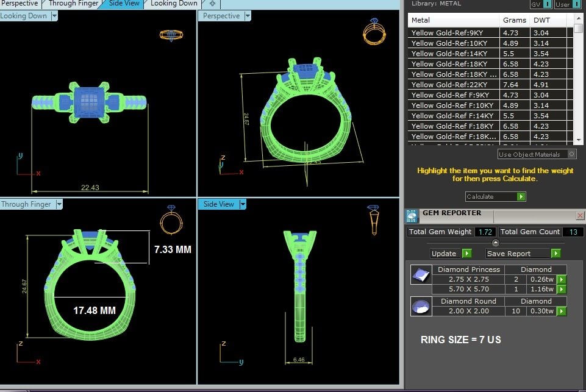Select the Yellow Gold-Ref:22KY row
586x392 pixels.
pyautogui.click(x=454, y=85)
